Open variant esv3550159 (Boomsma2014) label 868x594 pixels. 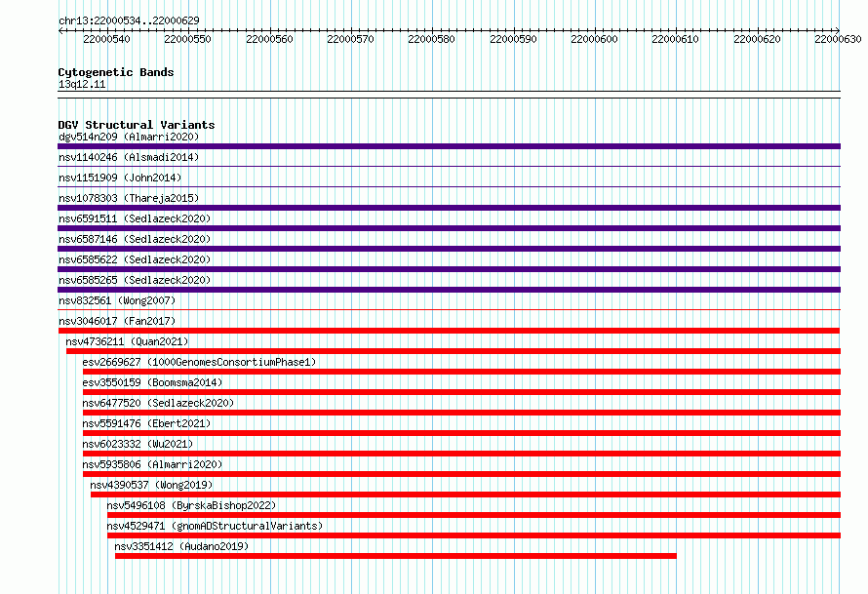pos(152,382)
